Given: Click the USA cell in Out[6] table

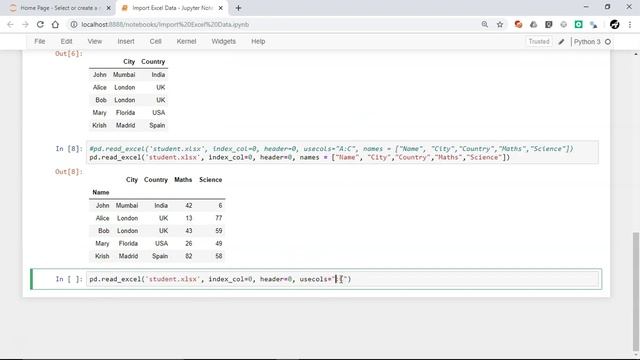Looking at the screenshot, I should tap(159, 113).
